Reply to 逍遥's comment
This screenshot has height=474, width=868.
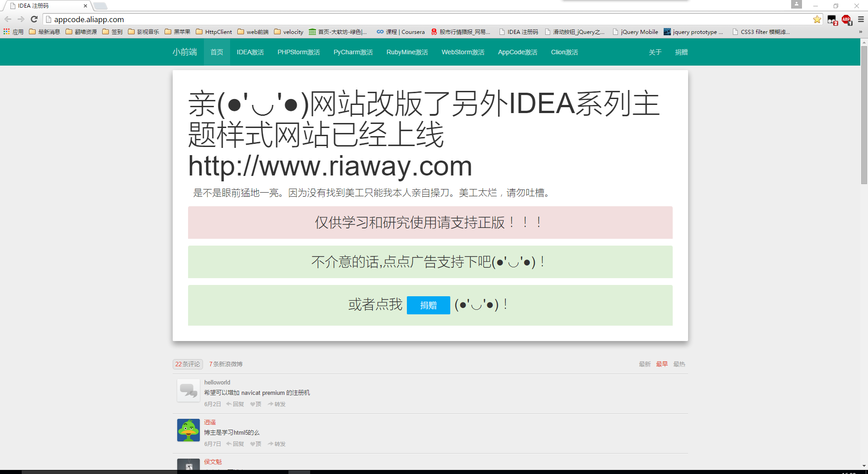point(235,444)
